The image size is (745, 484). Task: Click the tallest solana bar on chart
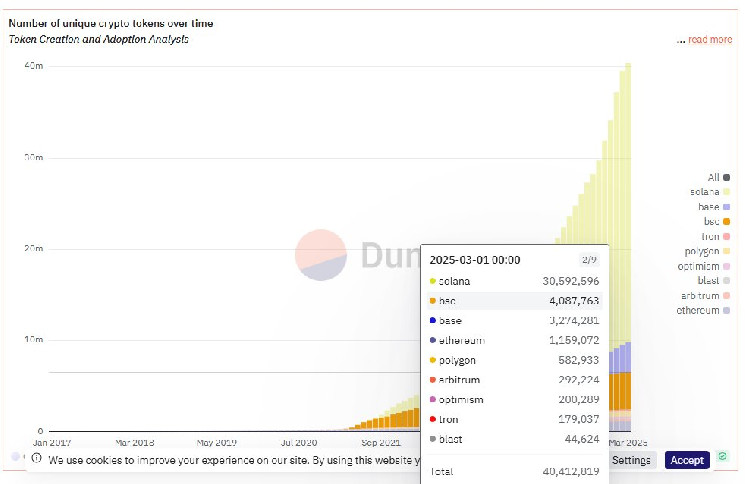(x=628, y=200)
